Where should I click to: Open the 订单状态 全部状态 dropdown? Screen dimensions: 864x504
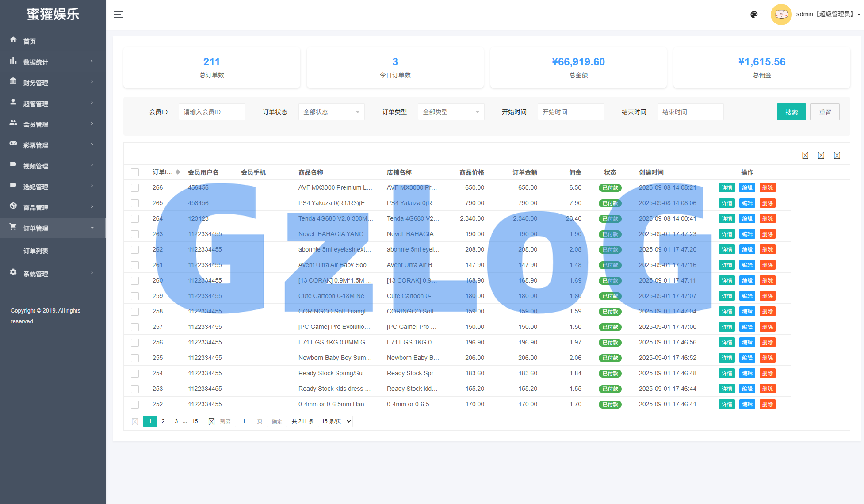click(x=331, y=112)
